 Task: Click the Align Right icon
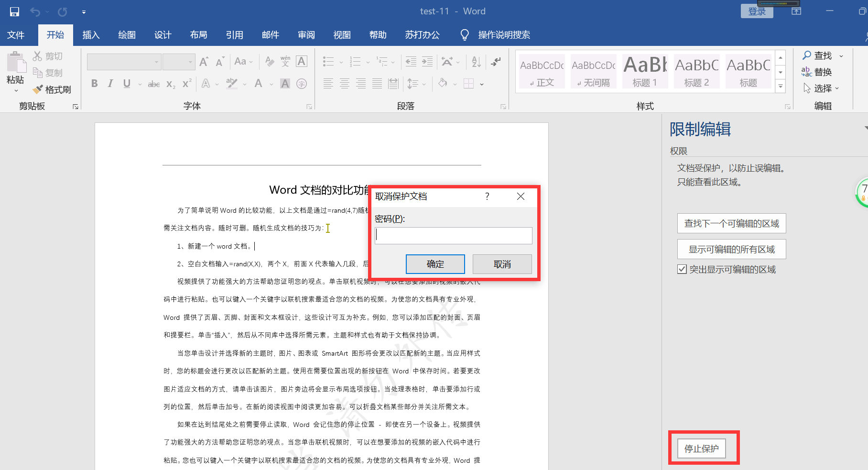361,84
